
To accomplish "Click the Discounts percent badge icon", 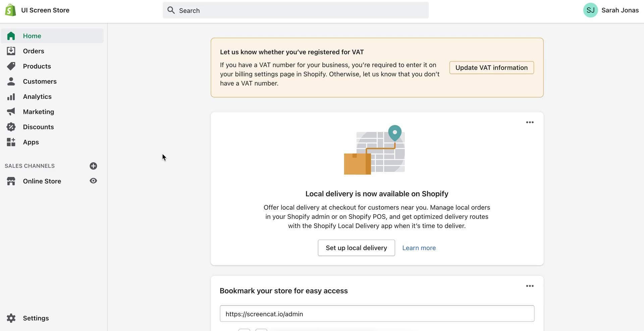I will pos(11,127).
